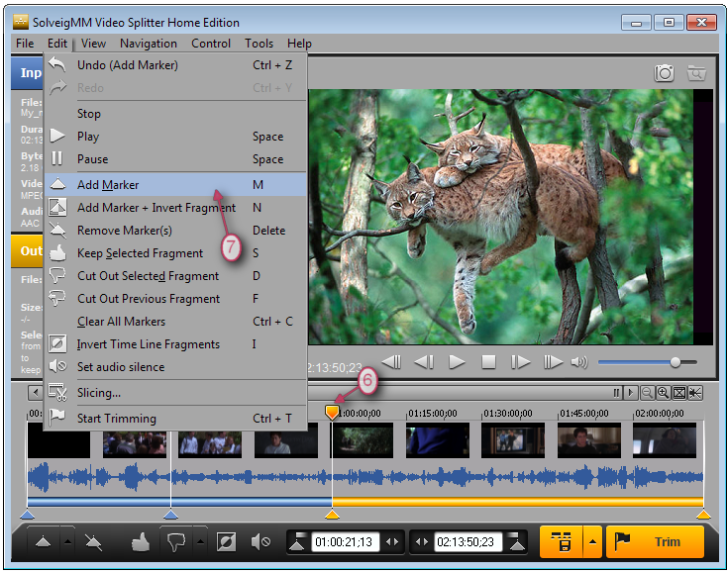Select Set audio silence menu item
This screenshot has width=728, height=573.
coord(175,366)
